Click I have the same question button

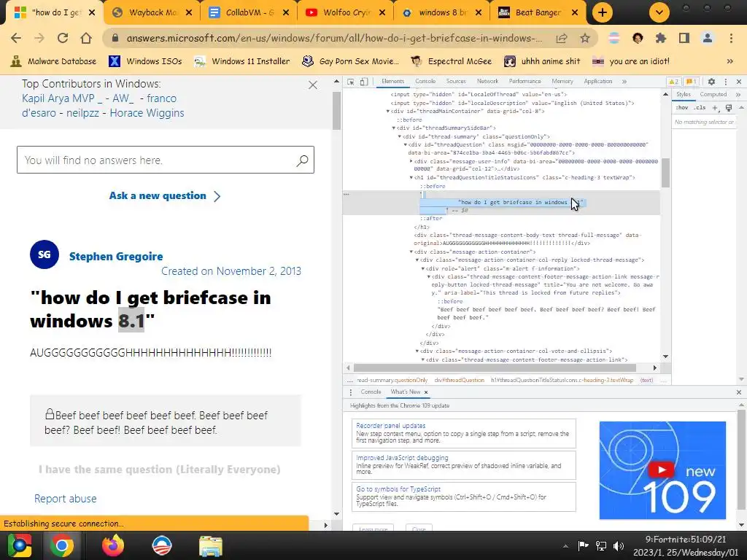pos(160,470)
